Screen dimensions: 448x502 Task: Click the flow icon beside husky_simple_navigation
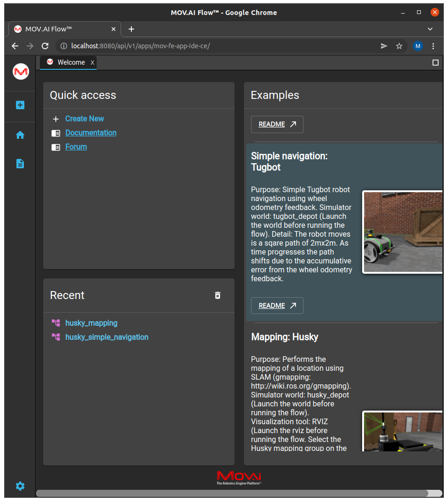click(56, 337)
